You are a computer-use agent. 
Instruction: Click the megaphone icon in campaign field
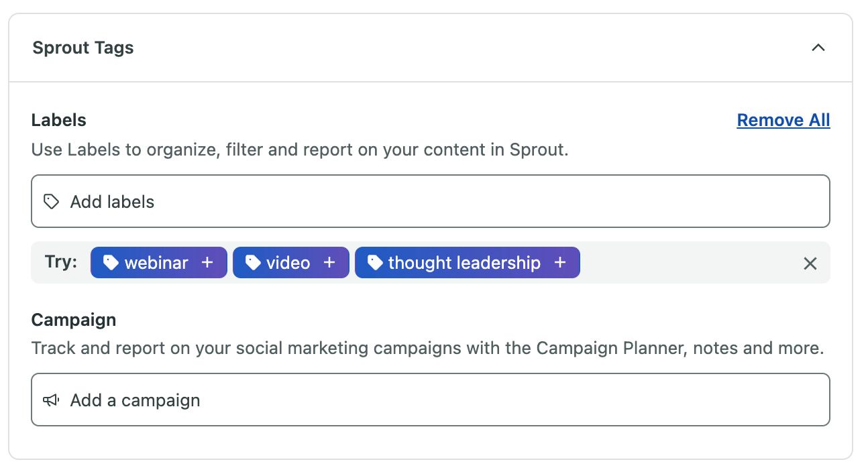51,400
